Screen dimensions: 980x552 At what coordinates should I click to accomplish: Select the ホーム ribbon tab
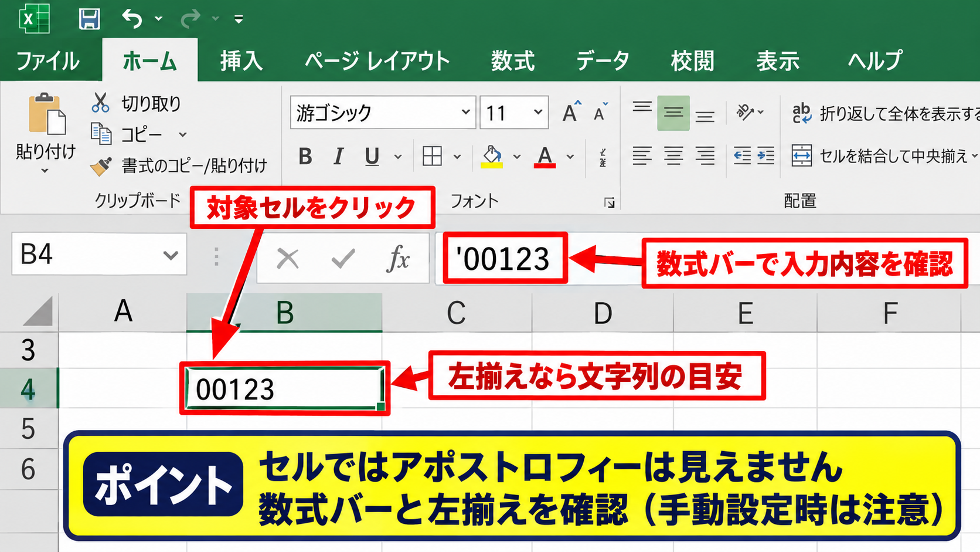(x=149, y=61)
